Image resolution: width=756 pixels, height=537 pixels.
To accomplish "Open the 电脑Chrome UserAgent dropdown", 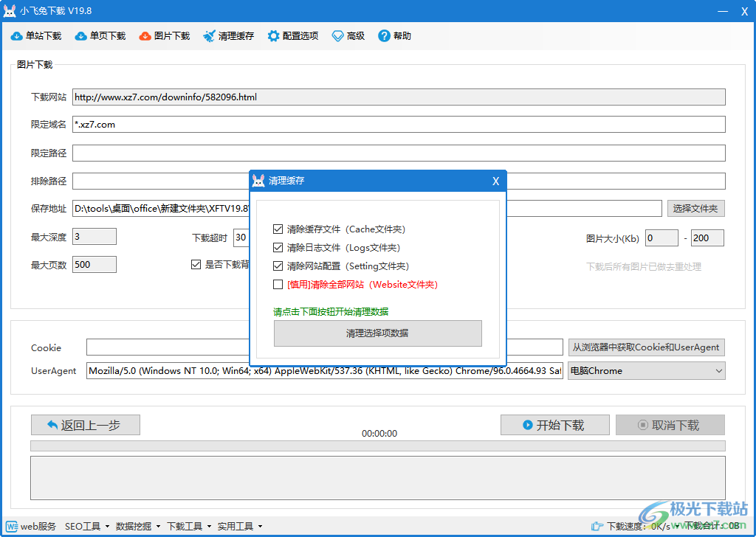I will point(646,371).
